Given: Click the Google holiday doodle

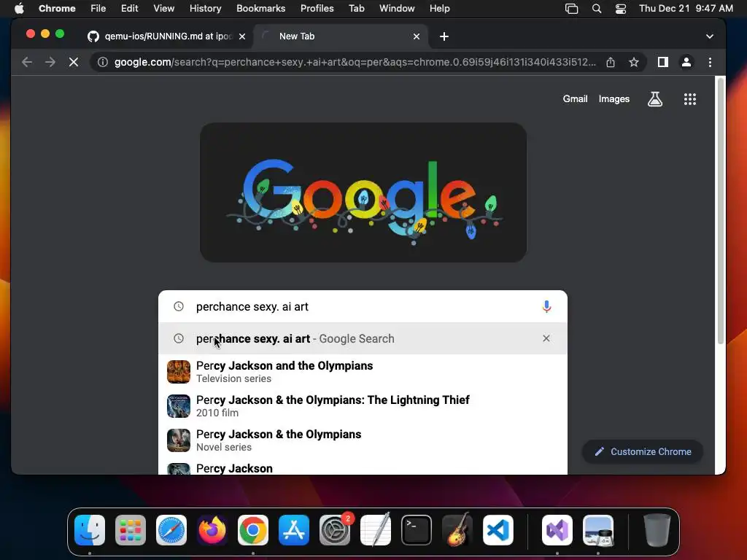Looking at the screenshot, I should click(x=363, y=192).
